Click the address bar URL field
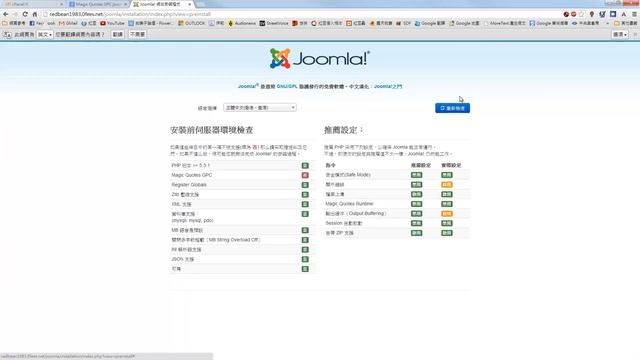 click(302, 14)
